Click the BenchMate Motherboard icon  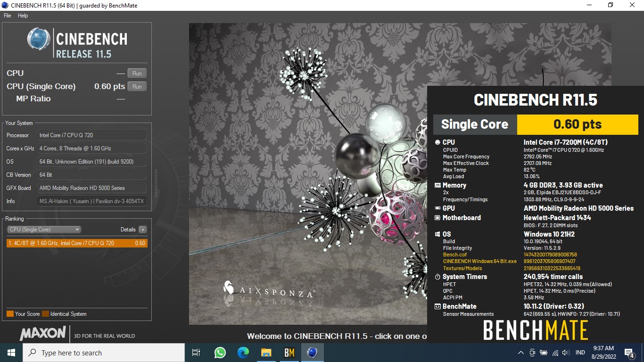point(438,218)
